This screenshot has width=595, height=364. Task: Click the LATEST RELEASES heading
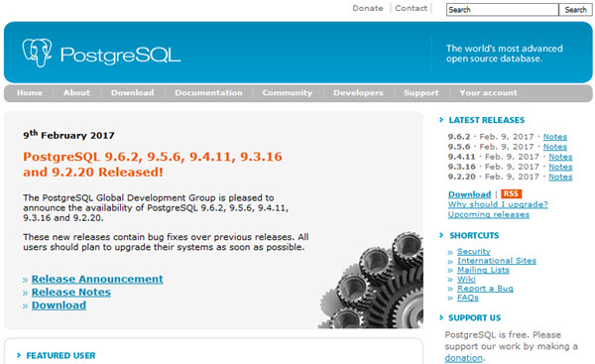tap(487, 120)
